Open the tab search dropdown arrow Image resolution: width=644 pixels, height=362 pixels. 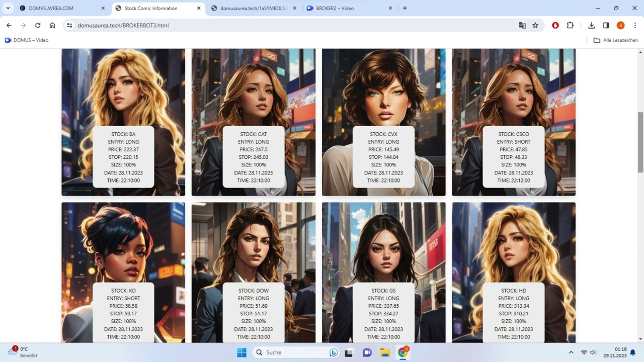(x=8, y=8)
